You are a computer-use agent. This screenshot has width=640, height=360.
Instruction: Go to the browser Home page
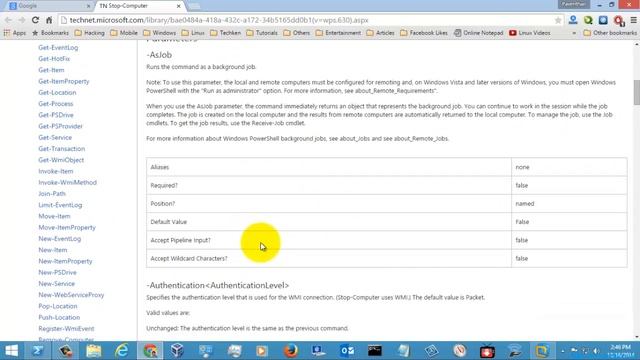coord(49,20)
